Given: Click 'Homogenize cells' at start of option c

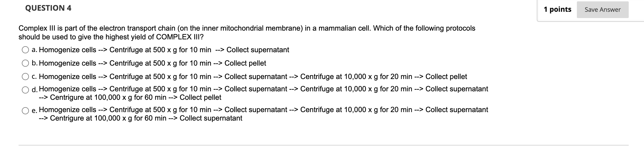Looking at the screenshot, I should pos(67,77).
